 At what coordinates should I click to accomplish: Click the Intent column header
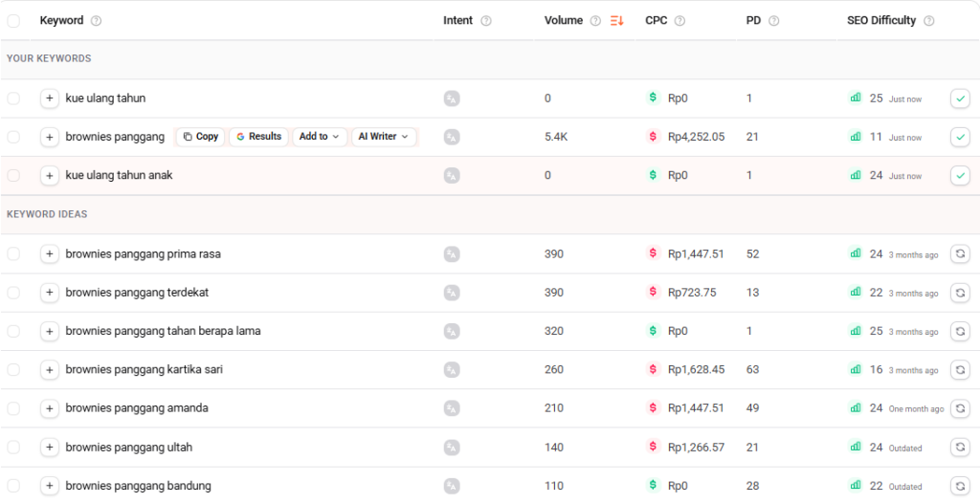click(458, 21)
